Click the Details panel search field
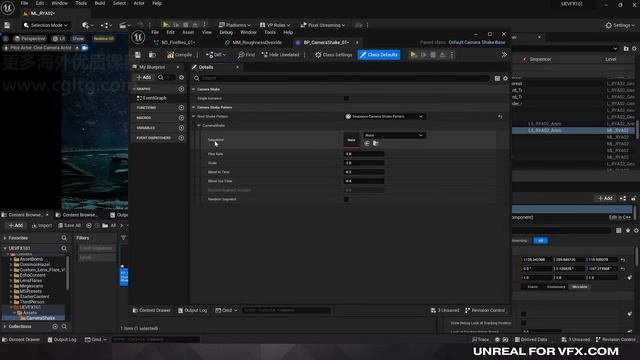Screen dimensions: 640x360 point(341,78)
